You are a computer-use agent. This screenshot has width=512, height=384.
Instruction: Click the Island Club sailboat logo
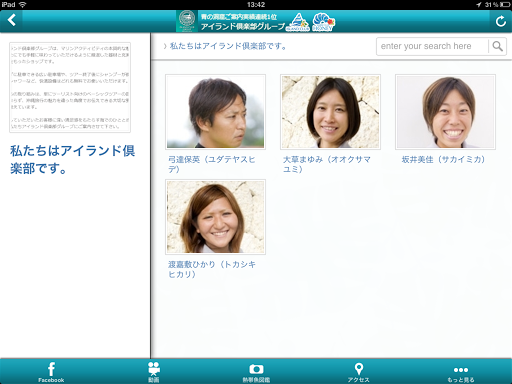(x=298, y=23)
